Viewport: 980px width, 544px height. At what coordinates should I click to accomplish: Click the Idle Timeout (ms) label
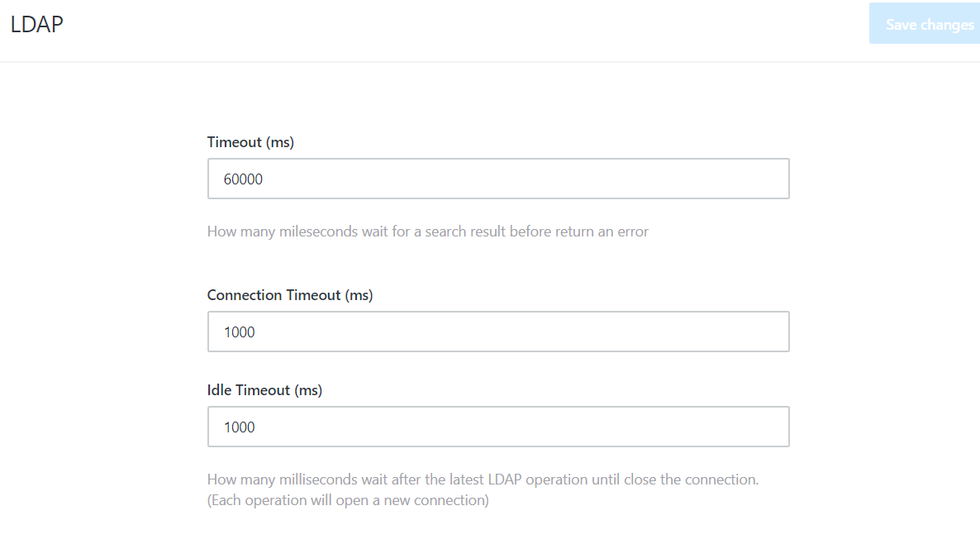(x=265, y=389)
